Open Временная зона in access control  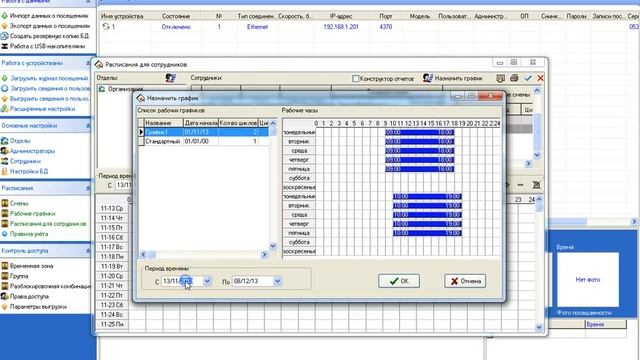31,266
